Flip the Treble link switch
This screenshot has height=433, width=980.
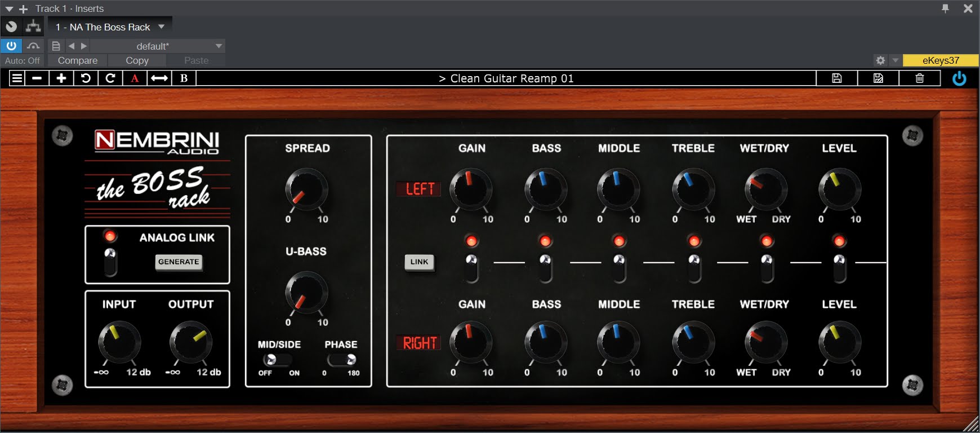694,268
